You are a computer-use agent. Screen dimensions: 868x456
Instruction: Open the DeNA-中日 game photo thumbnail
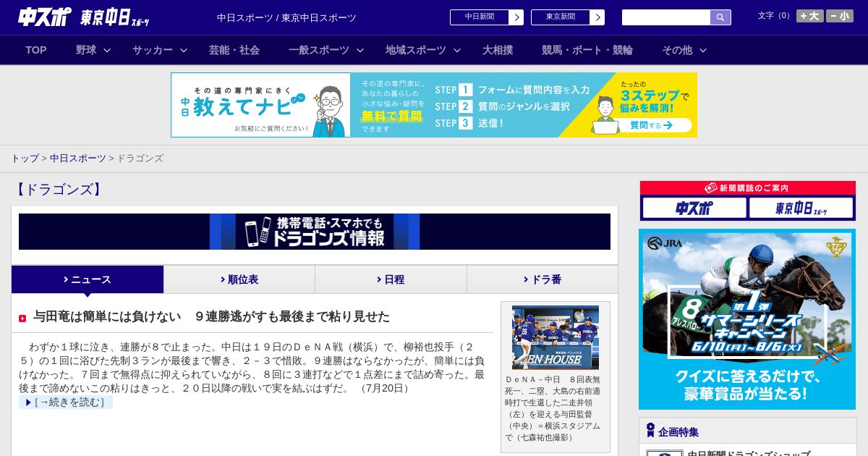pos(556,337)
